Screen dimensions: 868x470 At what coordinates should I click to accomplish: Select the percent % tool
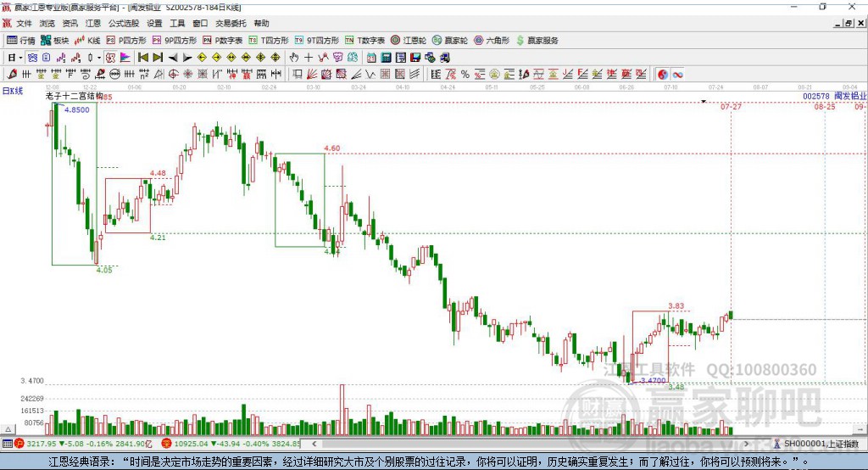tap(465, 75)
